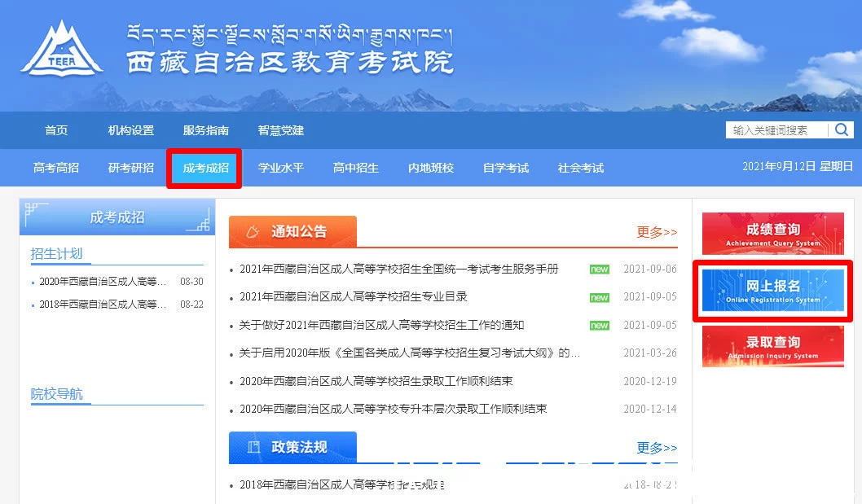The image size is (862, 504).
Task: Open the 录取查询 admission inquiry banner
Action: (x=772, y=346)
